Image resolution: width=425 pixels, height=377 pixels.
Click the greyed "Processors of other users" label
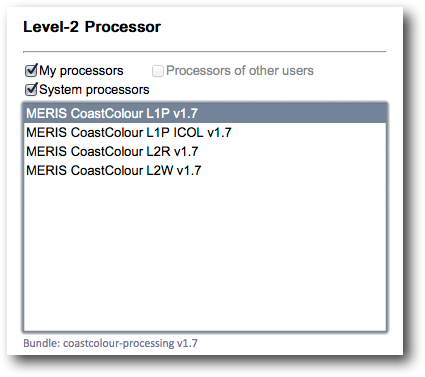pyautogui.click(x=240, y=71)
